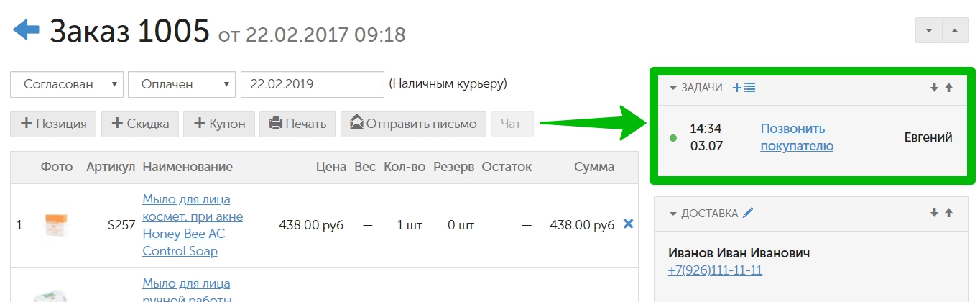
Task: Move the Задачи panel down
Action: click(934, 88)
